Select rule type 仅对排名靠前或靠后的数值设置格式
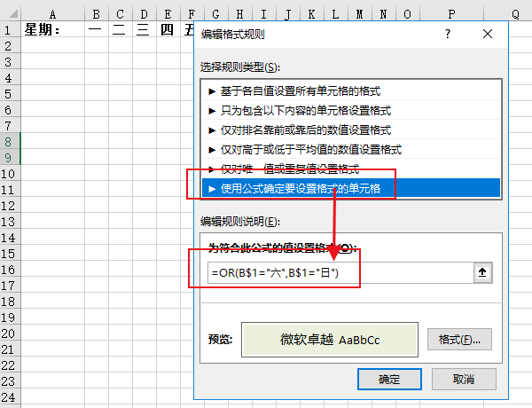This screenshot has height=408, width=532. (351, 130)
